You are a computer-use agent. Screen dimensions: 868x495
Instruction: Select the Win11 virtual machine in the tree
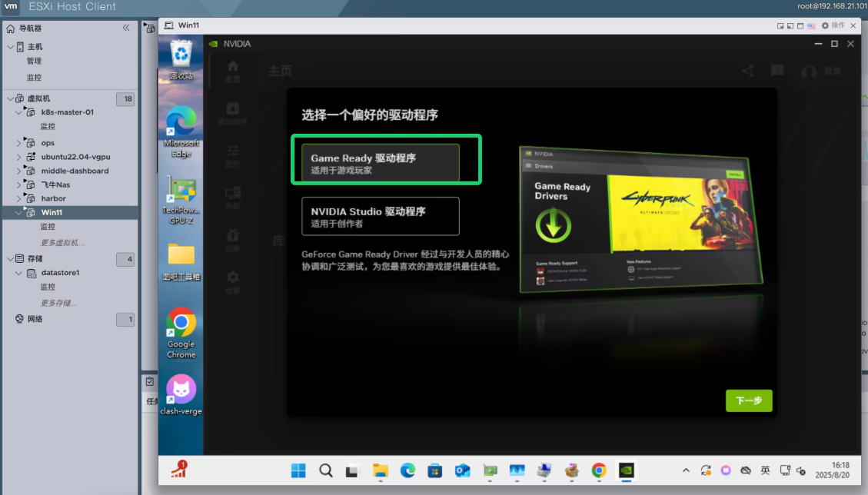coord(52,213)
